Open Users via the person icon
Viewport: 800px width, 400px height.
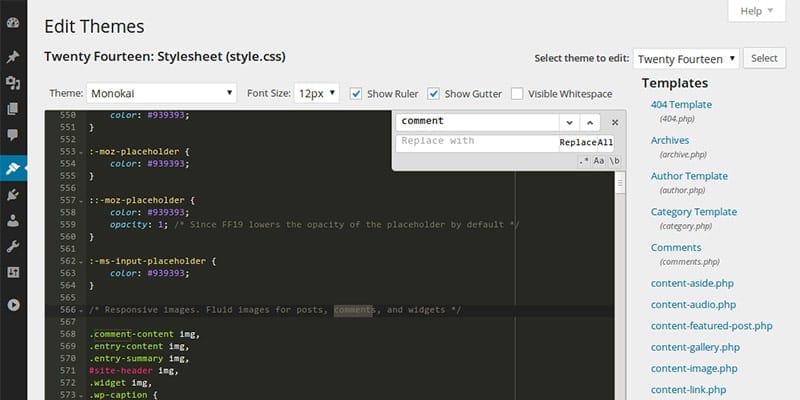point(13,221)
